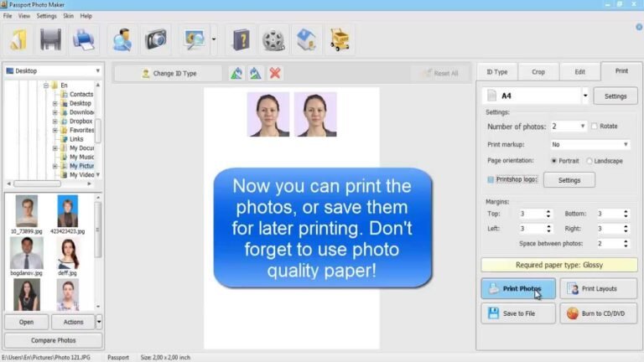
Task: Select Landscape page orientation
Action: (589, 161)
